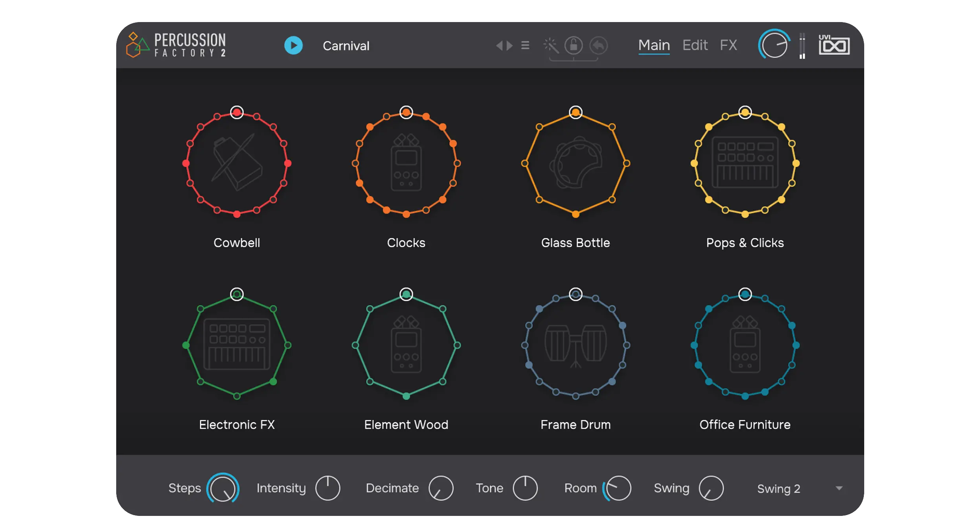Start pattern playback with the blue play button
The image size is (980, 523).
point(293,45)
